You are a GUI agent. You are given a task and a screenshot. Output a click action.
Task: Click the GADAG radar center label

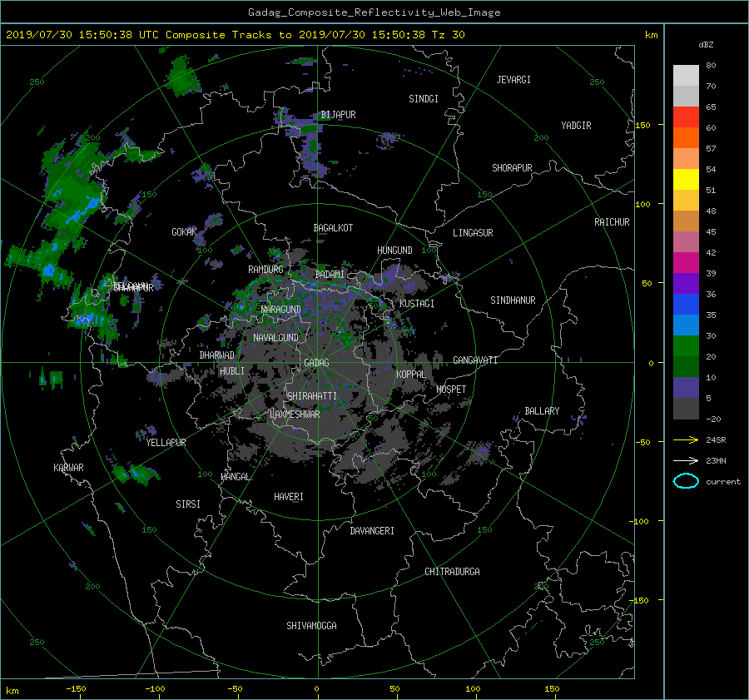(x=317, y=363)
